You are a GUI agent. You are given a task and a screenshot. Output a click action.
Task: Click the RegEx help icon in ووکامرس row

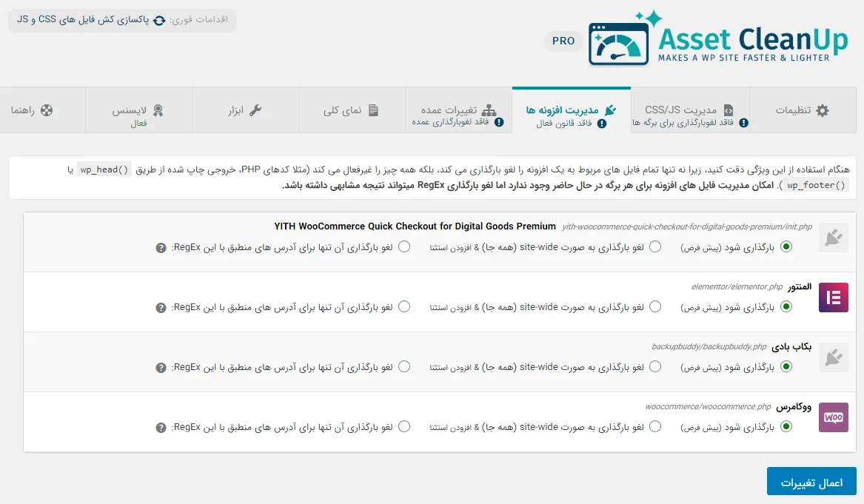161,428
